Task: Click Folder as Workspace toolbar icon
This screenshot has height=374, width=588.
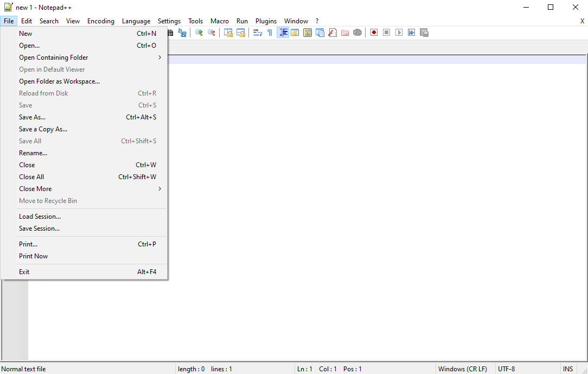Action: [x=345, y=33]
